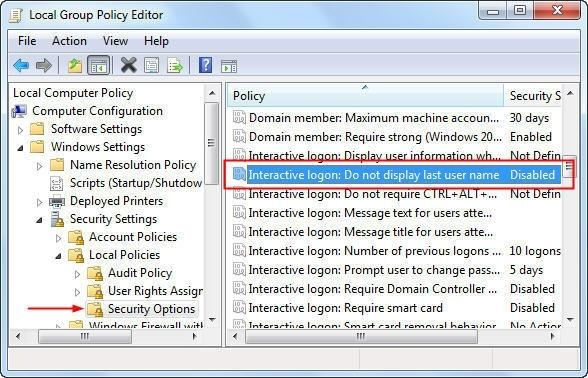This screenshot has height=378, width=588.
Task: Click the Account Policies folder icon
Action: click(76, 237)
